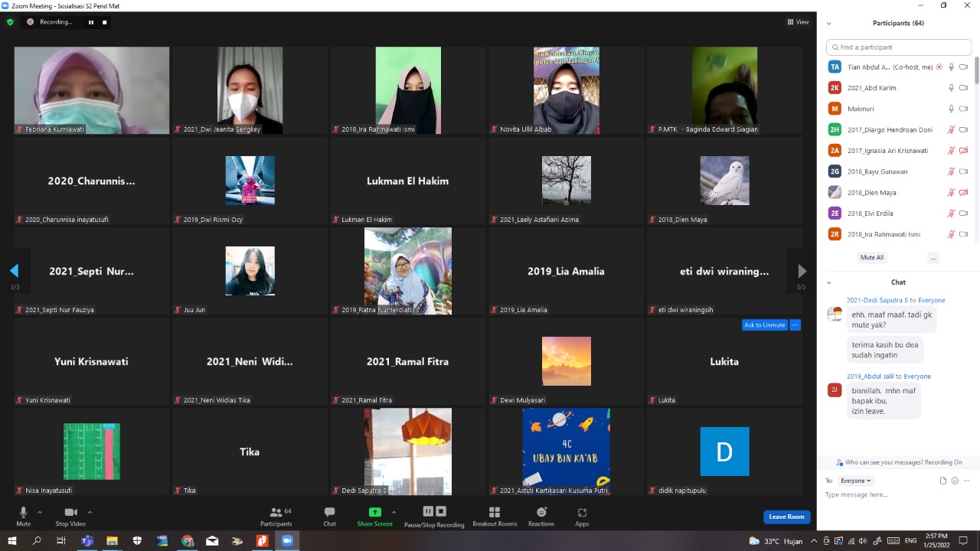Toggle video for Tian Abdul A. in participants

point(964,67)
